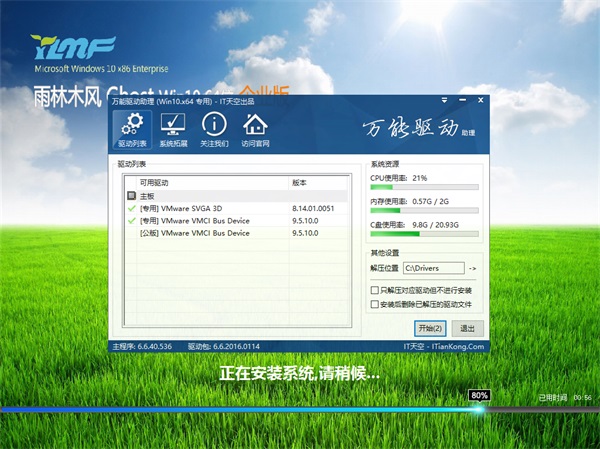Enable 安装后删除已解压的驱动文件 checkbox
Viewport: 600px width, 449px height.
(374, 303)
